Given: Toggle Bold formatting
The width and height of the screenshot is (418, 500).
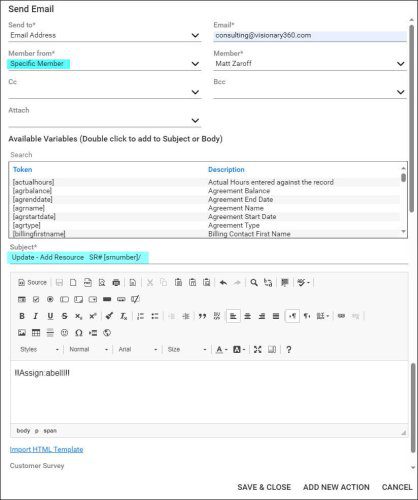Looking at the screenshot, I should coord(22,316).
